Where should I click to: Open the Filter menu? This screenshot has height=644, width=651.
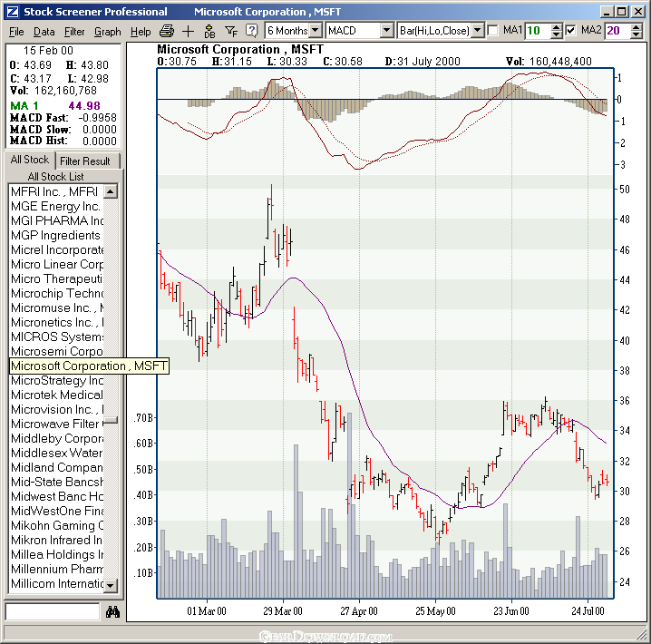tap(74, 32)
